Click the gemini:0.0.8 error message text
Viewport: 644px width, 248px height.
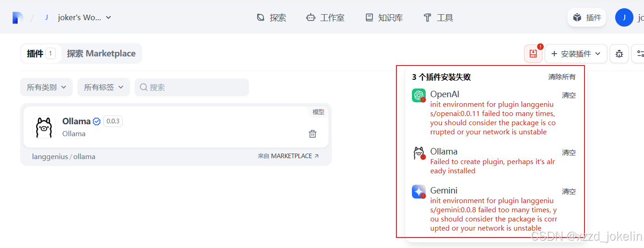tap(493, 215)
